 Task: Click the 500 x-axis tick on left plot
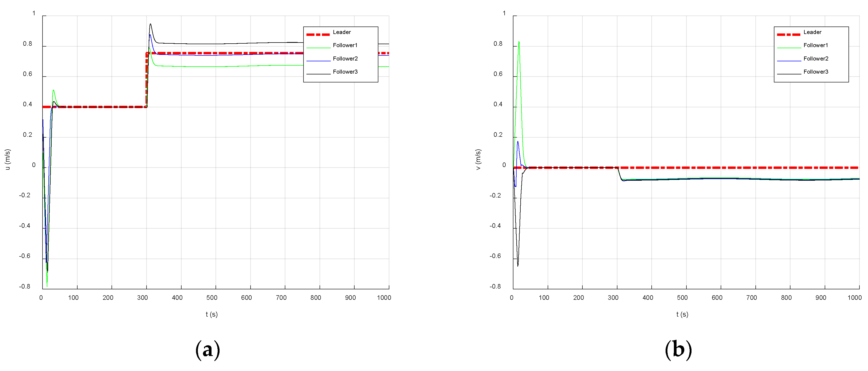[x=212, y=297]
